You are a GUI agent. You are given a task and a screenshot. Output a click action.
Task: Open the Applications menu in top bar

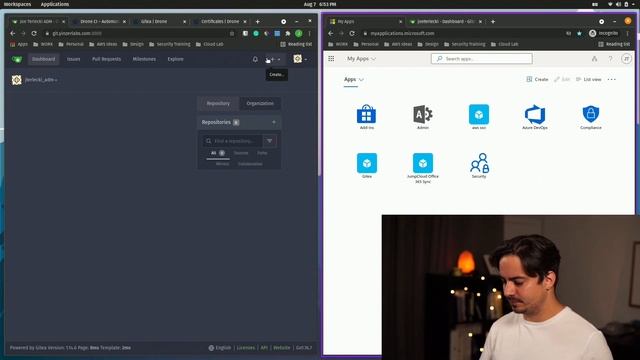[55, 4]
